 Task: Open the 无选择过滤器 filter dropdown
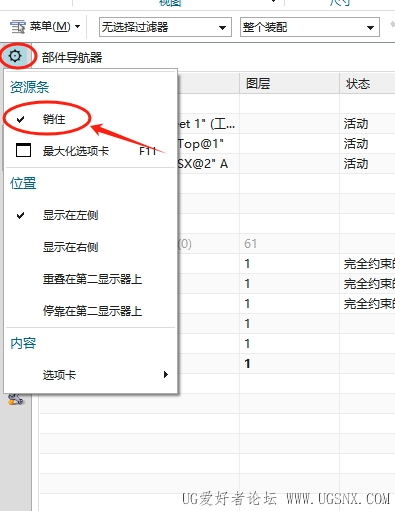(x=165, y=27)
